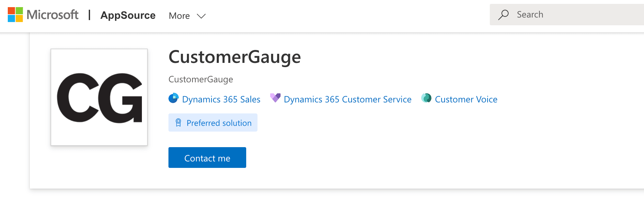Expand the More dropdown menu

[x=187, y=16]
